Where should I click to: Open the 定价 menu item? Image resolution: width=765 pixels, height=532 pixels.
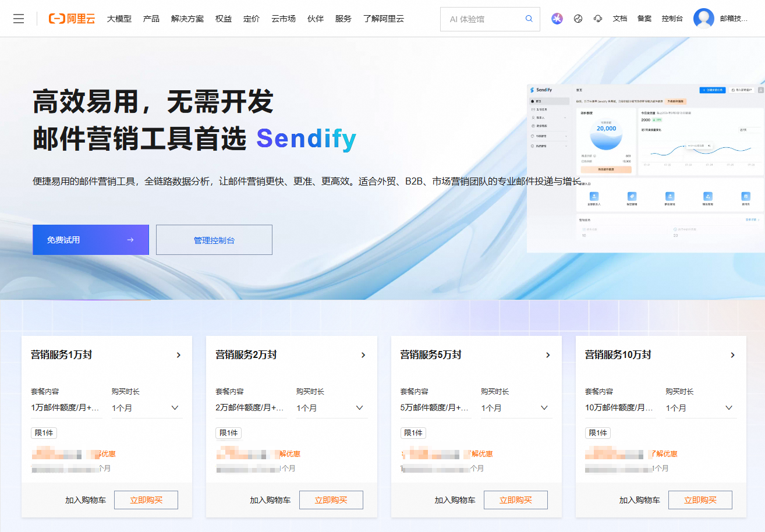click(252, 19)
